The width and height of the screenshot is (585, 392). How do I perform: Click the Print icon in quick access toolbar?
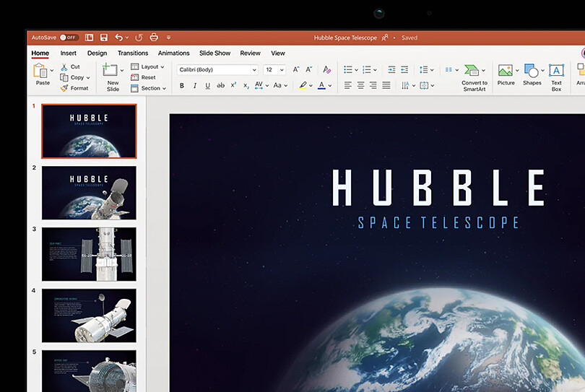pos(153,38)
